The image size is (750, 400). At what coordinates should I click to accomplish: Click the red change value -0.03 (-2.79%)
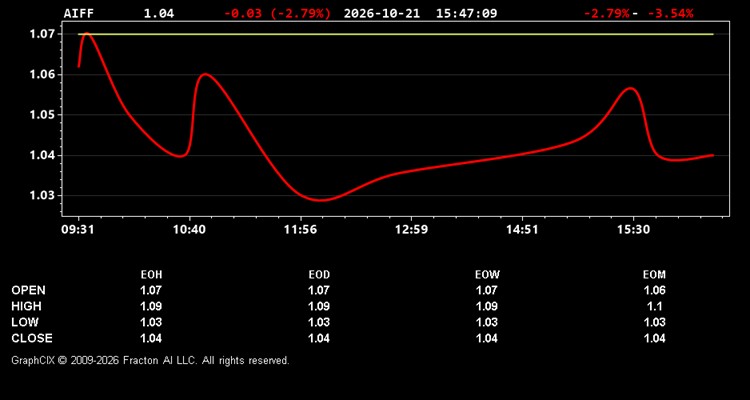point(277,13)
